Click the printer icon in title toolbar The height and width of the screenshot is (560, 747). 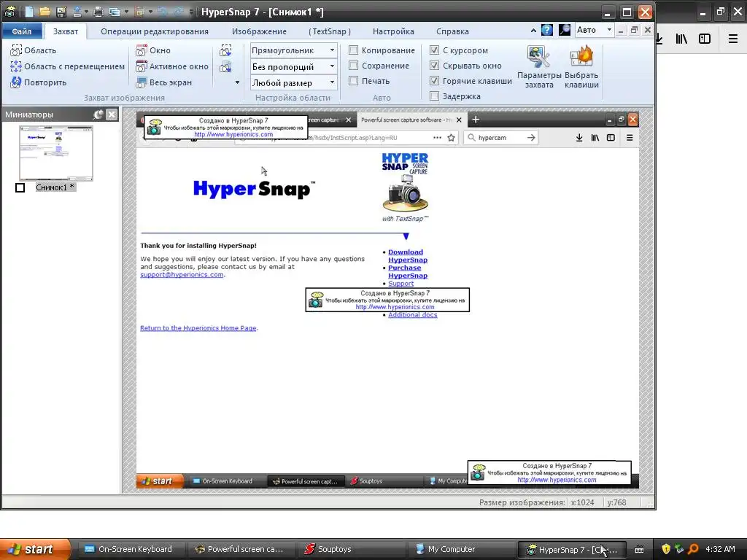click(98, 12)
